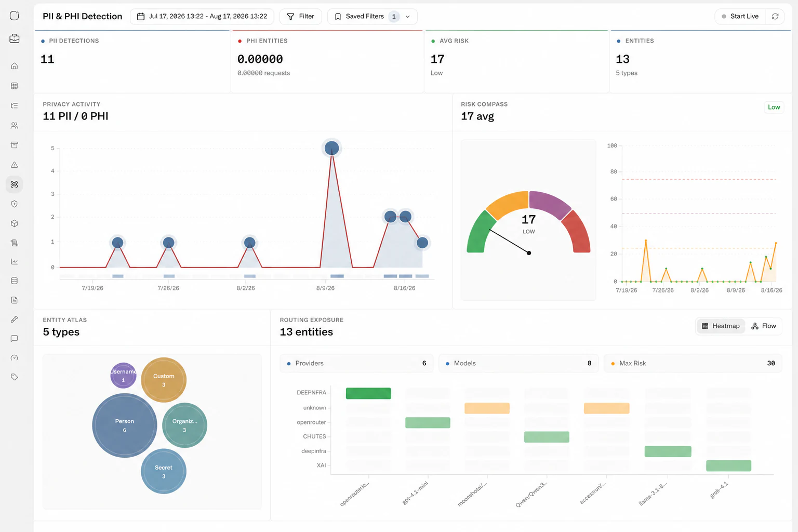Click the Saved Filters button
Image resolution: width=798 pixels, height=532 pixels.
click(365, 17)
